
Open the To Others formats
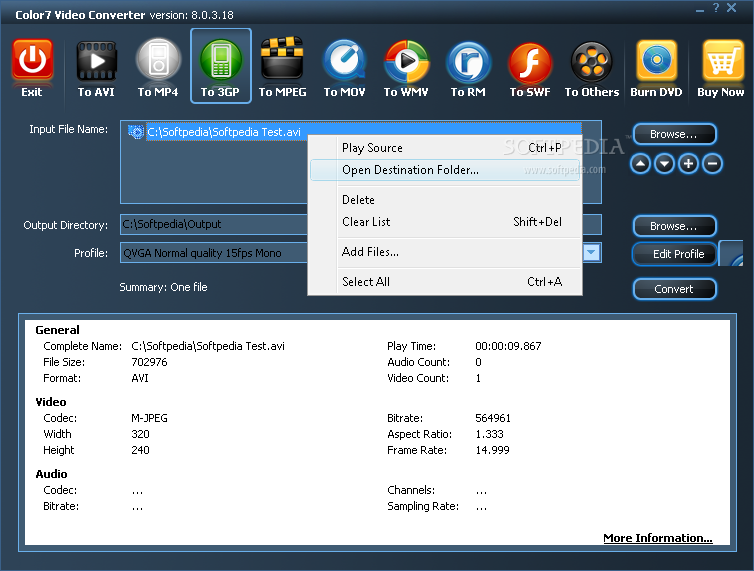tap(592, 68)
